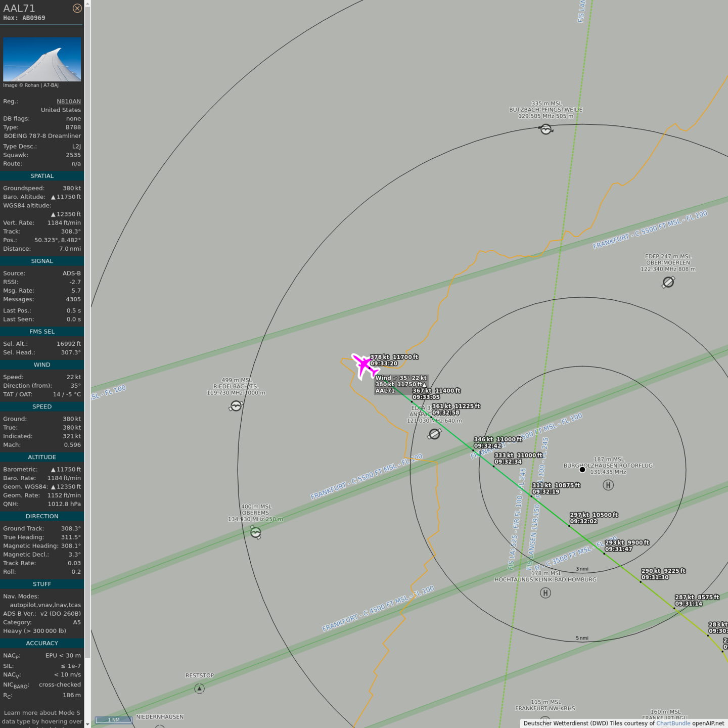The width and height of the screenshot is (728, 728).
Task: Open the aircraft photo thumbnail
Action: (x=42, y=59)
